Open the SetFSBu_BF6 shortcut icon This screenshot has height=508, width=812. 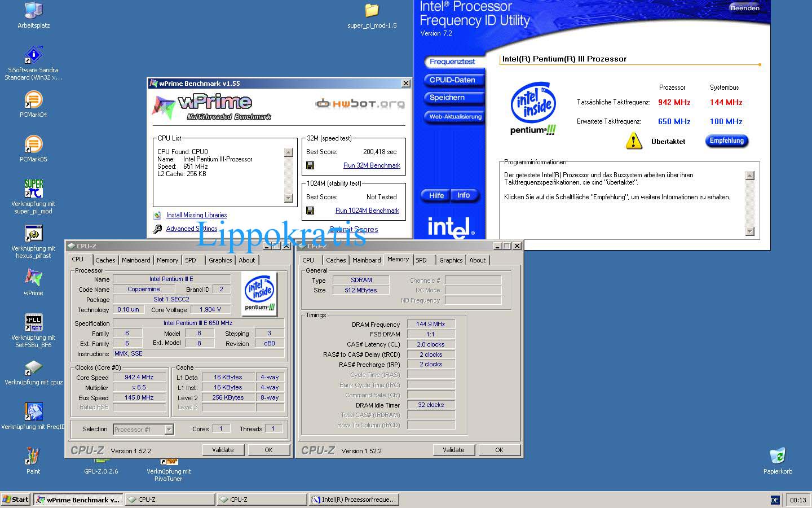[33, 323]
